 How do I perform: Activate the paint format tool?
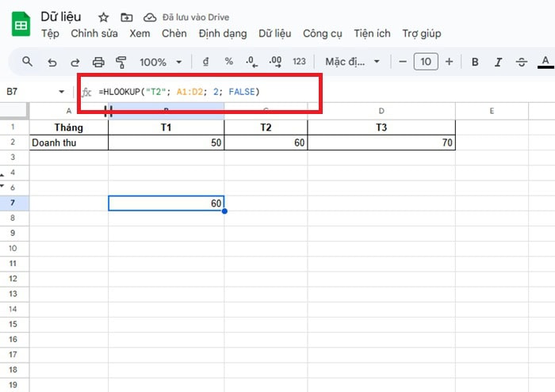pos(121,63)
